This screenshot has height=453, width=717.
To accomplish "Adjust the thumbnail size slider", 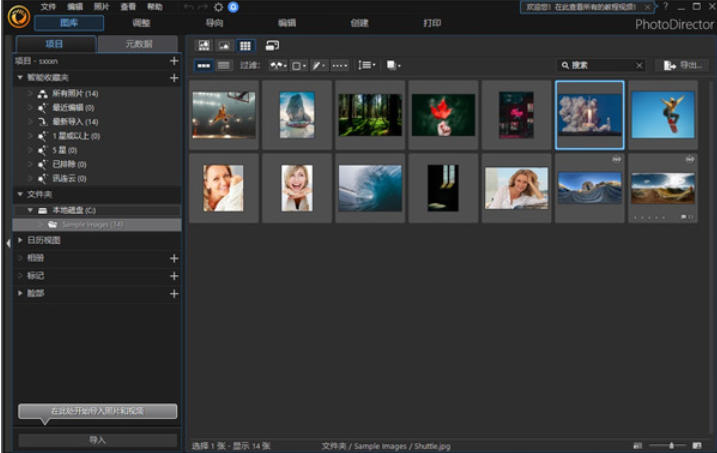I will 671,445.
